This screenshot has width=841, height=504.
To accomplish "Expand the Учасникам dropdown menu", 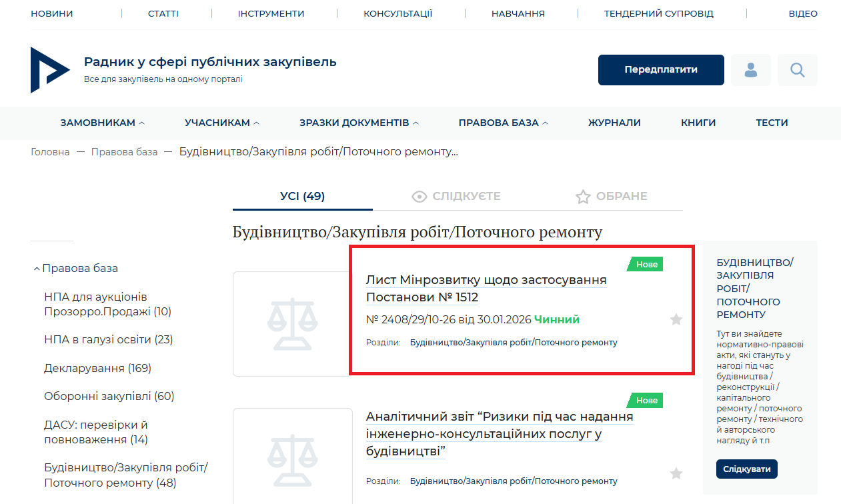I will (222, 123).
